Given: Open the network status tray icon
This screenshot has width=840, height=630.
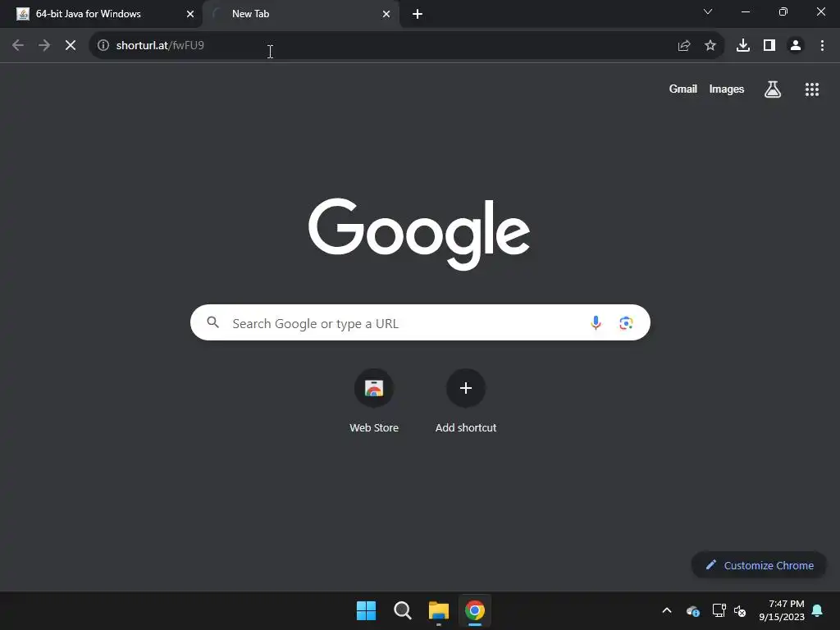Looking at the screenshot, I should tap(719, 610).
